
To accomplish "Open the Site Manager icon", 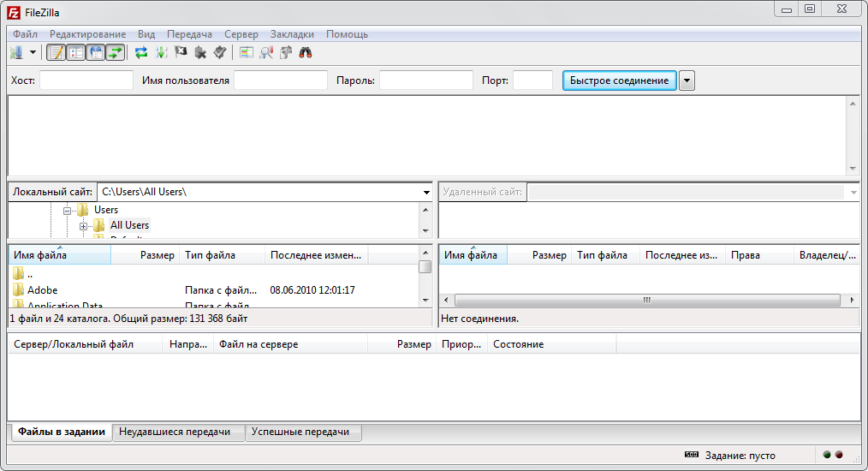I will [16, 52].
